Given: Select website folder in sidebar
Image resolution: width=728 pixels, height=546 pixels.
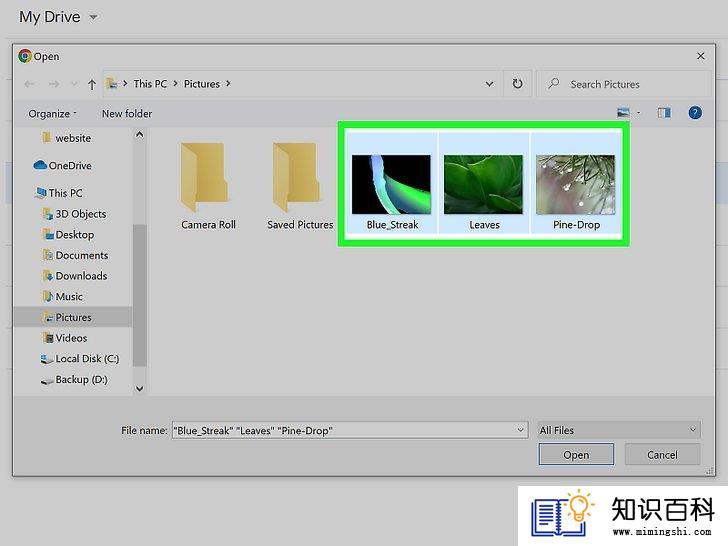Looking at the screenshot, I should (66, 138).
